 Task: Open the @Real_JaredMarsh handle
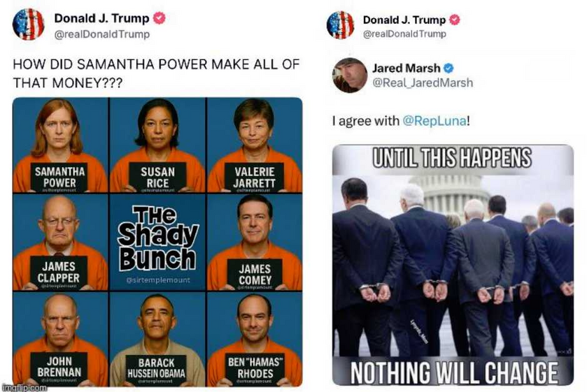[x=423, y=82]
